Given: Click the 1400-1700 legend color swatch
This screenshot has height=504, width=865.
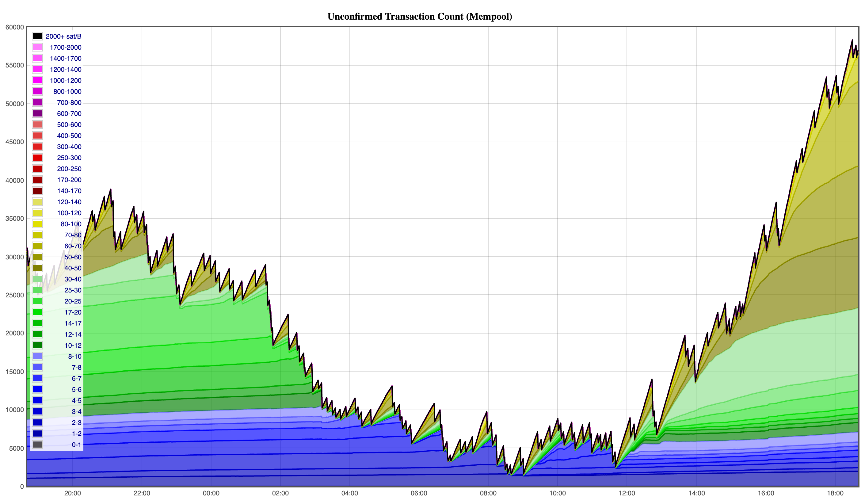Looking at the screenshot, I should 37,58.
